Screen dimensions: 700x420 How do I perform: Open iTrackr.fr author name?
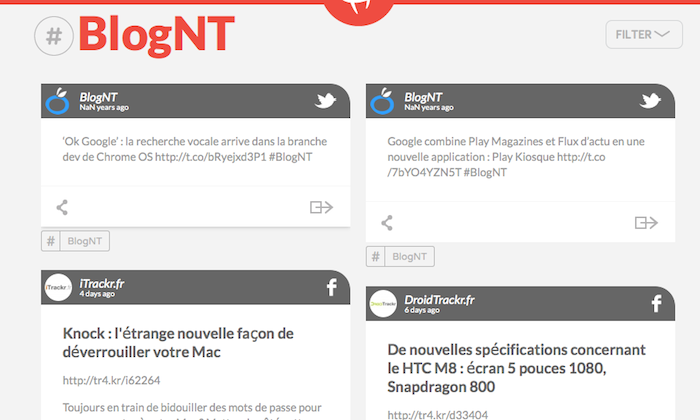[102, 283]
